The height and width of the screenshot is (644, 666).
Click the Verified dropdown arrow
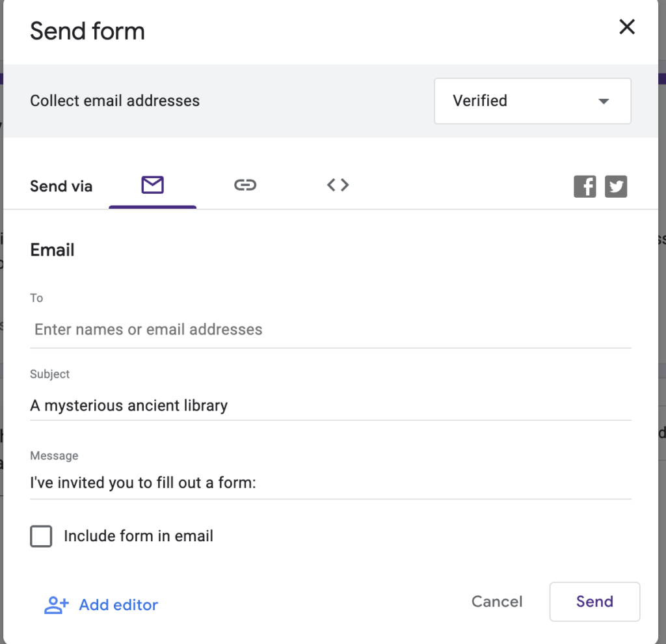tap(604, 101)
